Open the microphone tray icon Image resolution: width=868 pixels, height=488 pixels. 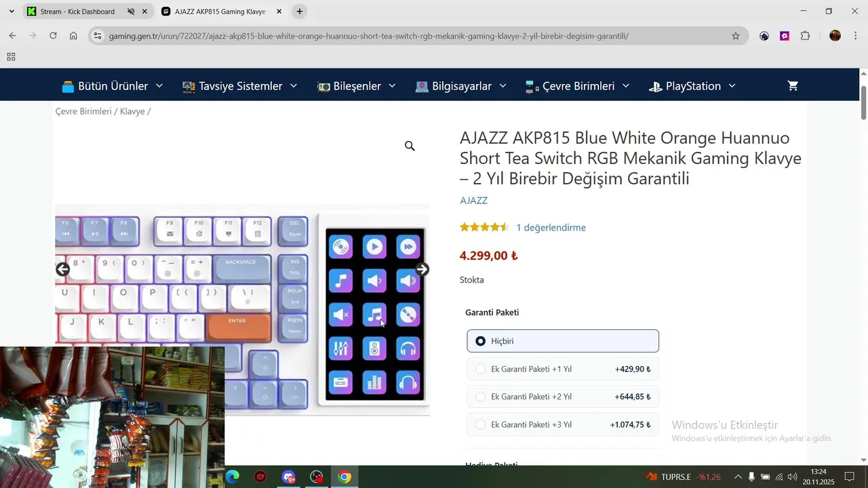751,477
